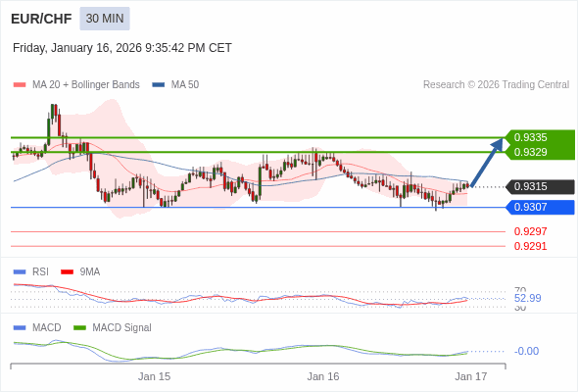
Task: Click the MA 20 + Bollinger Bands label
Action: coord(86,85)
